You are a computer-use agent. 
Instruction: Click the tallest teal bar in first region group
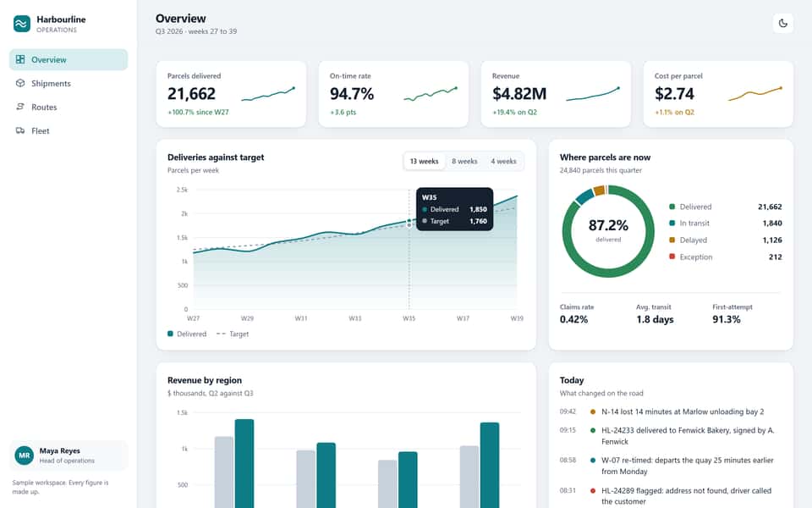[x=244, y=463]
